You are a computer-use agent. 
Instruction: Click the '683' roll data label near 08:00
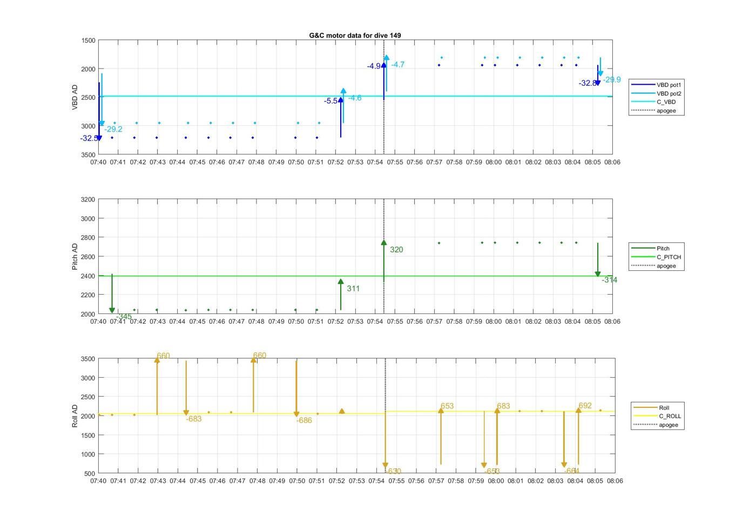pyautogui.click(x=503, y=406)
